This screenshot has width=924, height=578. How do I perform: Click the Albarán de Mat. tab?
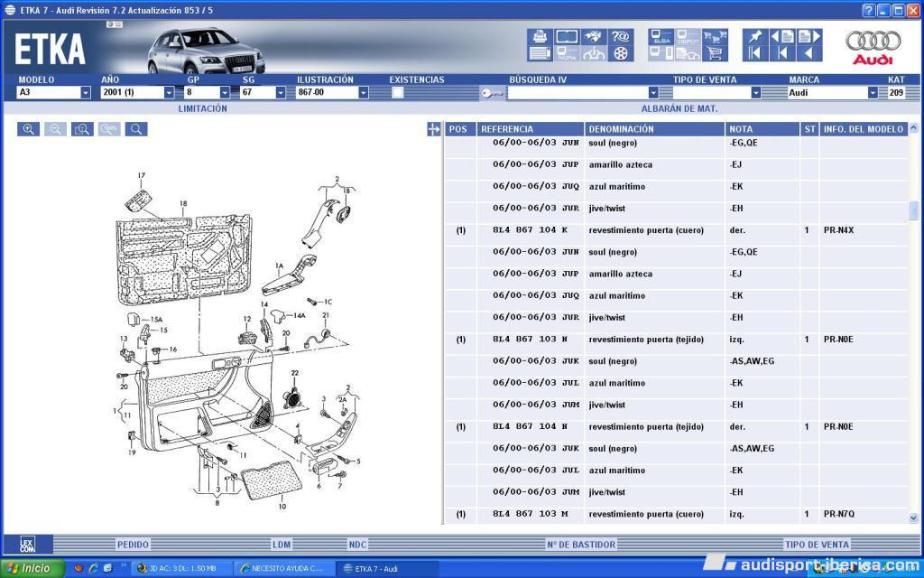click(x=679, y=108)
